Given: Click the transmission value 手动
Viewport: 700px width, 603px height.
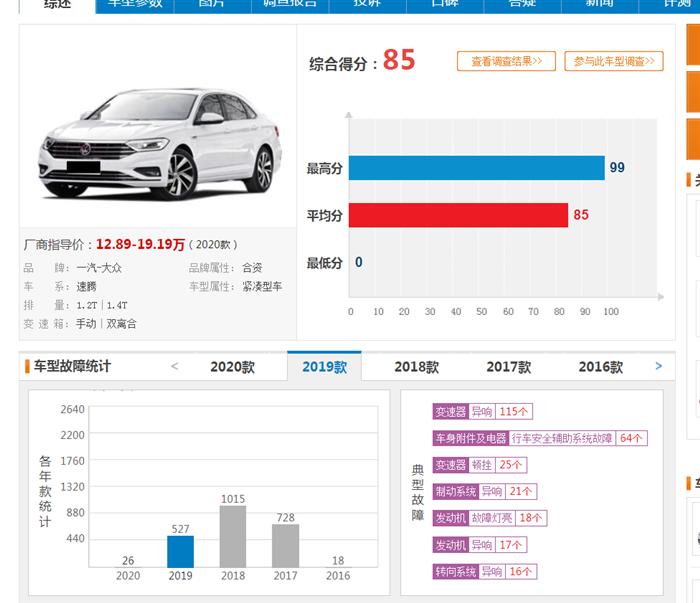Looking at the screenshot, I should (86, 324).
